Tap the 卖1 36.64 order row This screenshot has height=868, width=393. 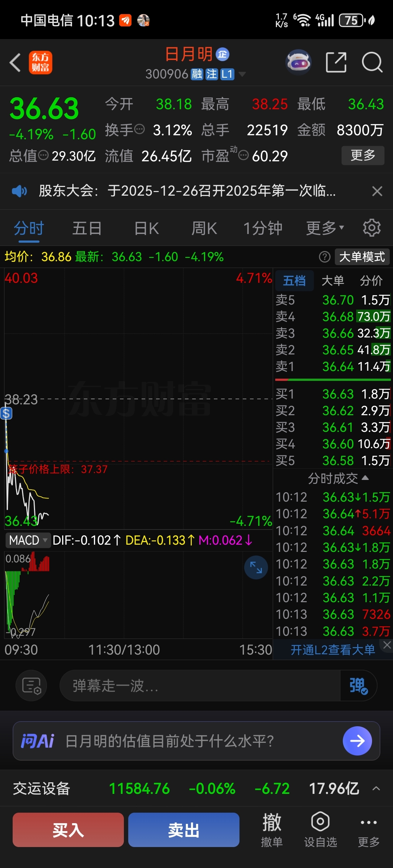click(333, 366)
